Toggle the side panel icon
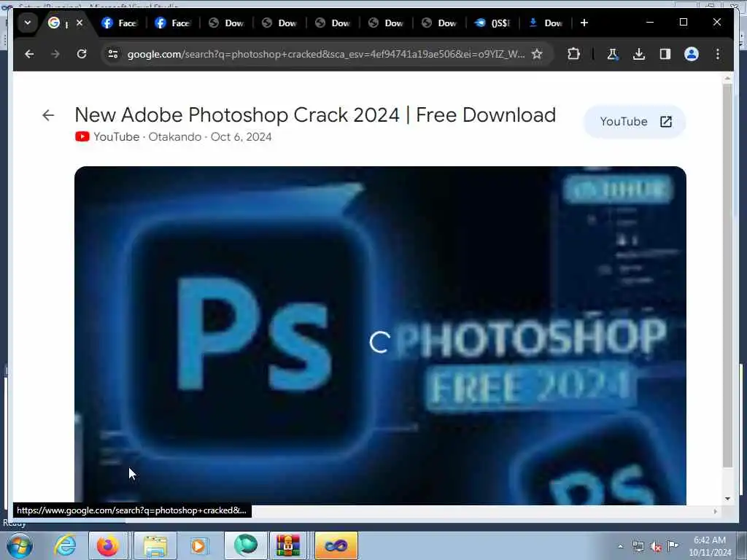 click(x=665, y=54)
